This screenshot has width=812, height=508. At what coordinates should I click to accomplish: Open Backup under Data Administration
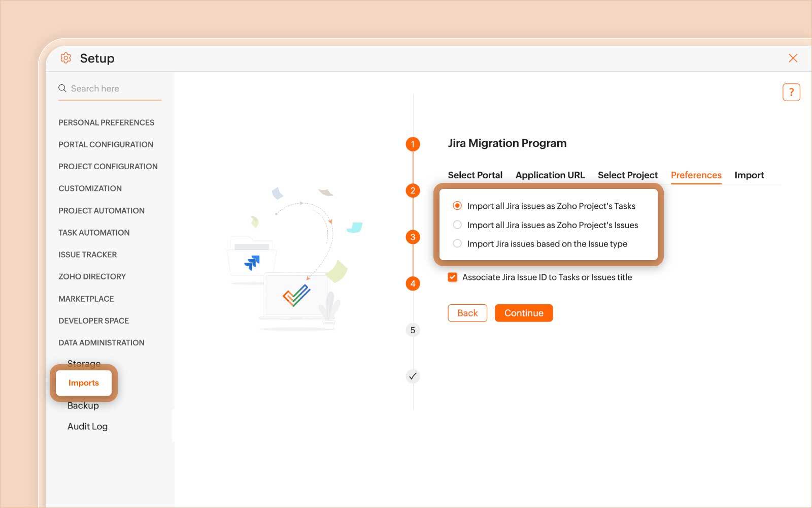(x=83, y=405)
